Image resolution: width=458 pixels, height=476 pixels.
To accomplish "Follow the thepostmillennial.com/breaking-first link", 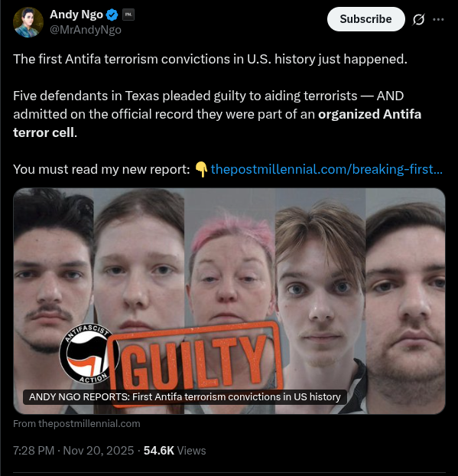I will click(x=326, y=169).
